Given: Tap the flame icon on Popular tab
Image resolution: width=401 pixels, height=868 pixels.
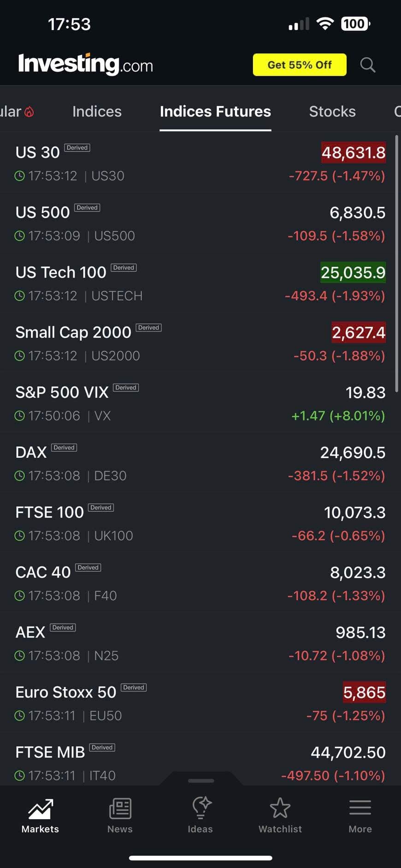Looking at the screenshot, I should pos(29,112).
